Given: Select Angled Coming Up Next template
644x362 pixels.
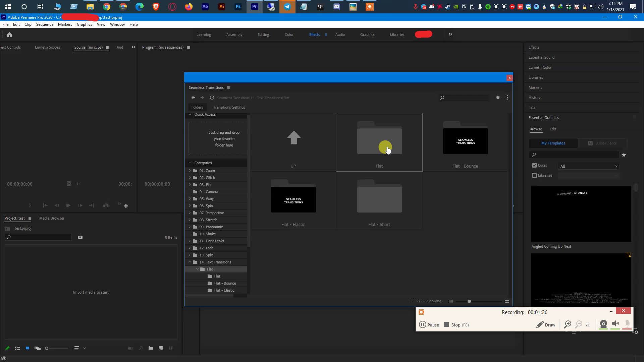Looking at the screenshot, I should [x=581, y=214].
